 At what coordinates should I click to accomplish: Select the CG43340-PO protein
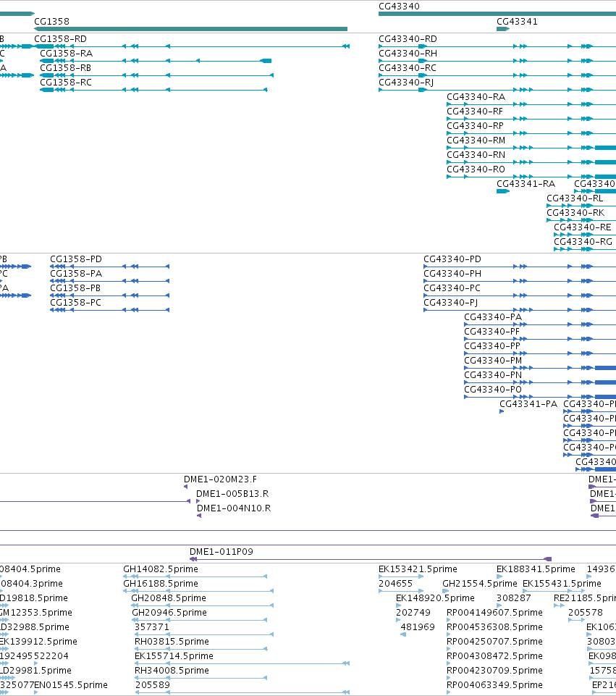(493, 389)
